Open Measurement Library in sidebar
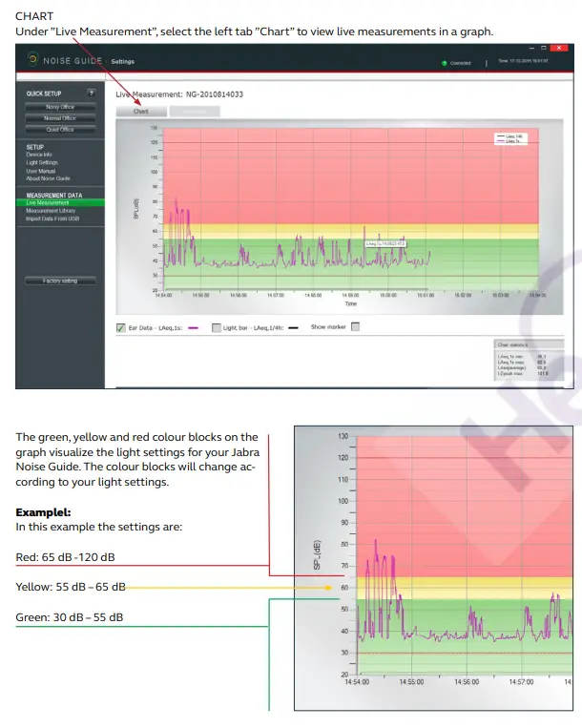 (x=51, y=211)
